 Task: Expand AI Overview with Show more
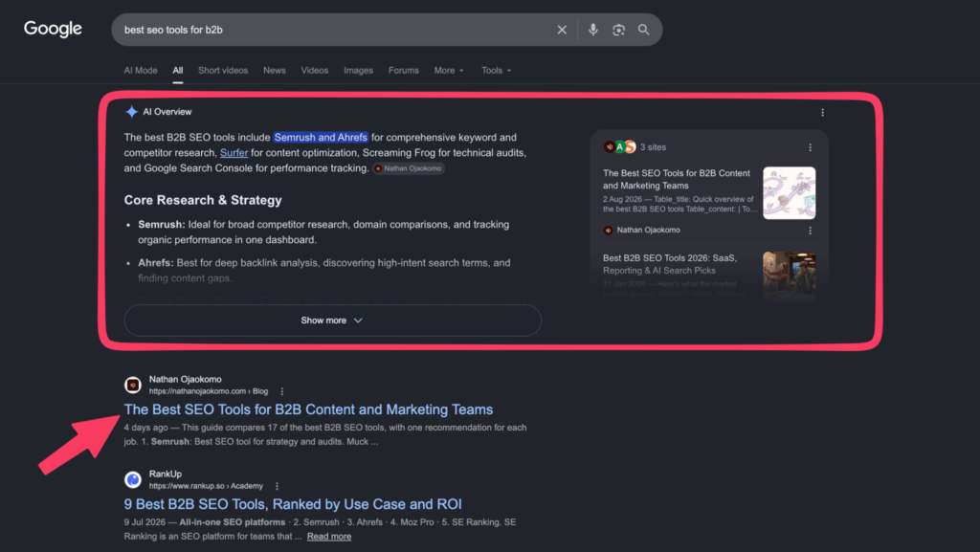(332, 320)
